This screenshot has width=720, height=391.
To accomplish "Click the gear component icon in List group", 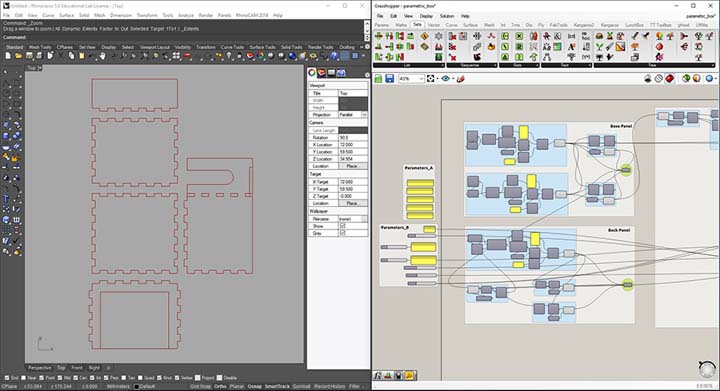I will point(439,36).
